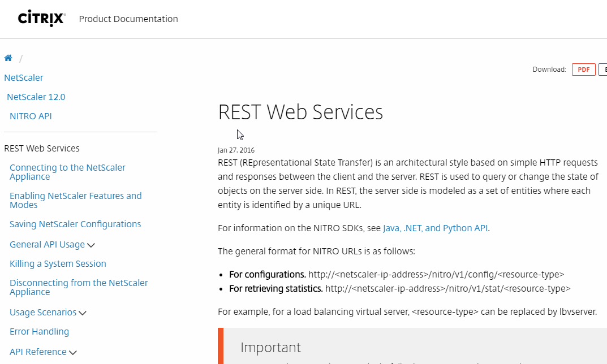Open Saving NetScaler Configurations page

coord(75,224)
